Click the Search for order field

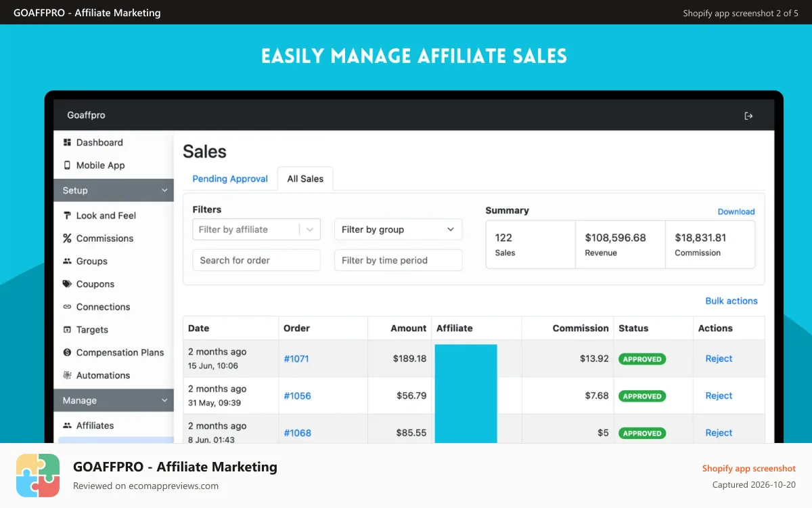point(256,260)
